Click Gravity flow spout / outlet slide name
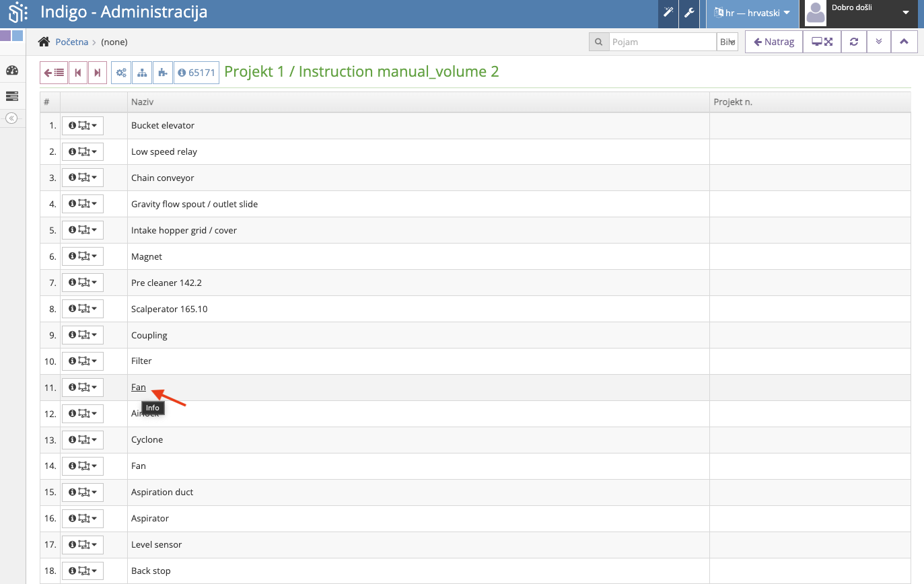924x584 pixels. [x=194, y=204]
